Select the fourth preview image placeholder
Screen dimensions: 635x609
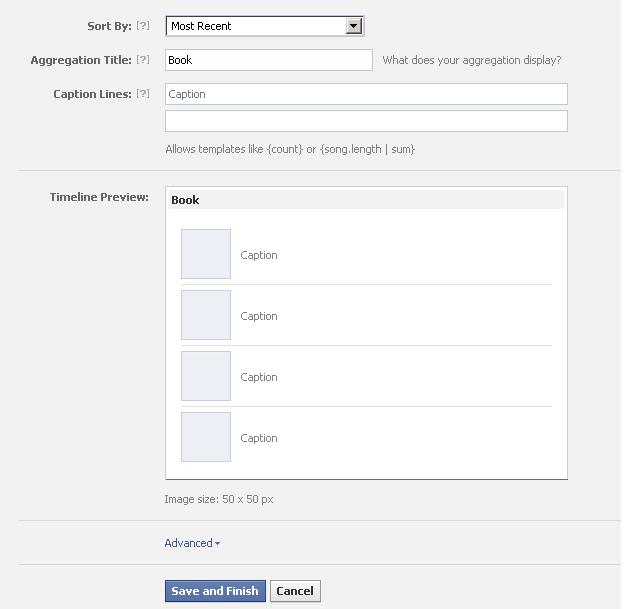(x=206, y=437)
